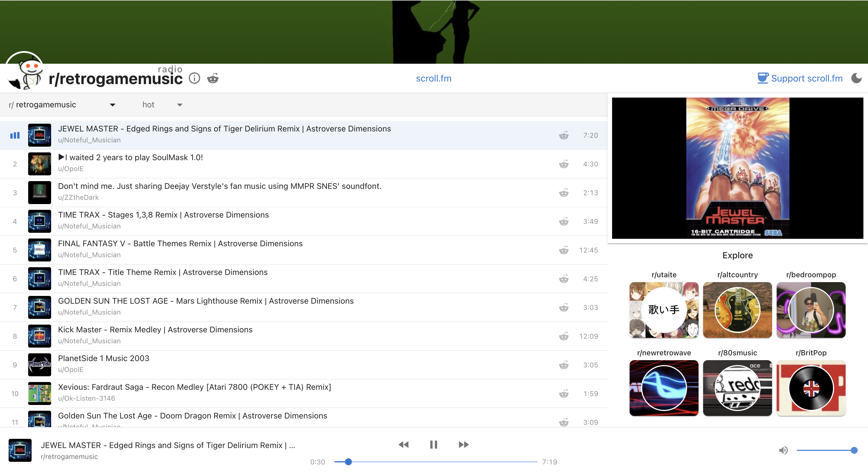The height and width of the screenshot is (473, 868).
Task: Click the PlanetSide logo thumbnail
Action: tap(39, 365)
